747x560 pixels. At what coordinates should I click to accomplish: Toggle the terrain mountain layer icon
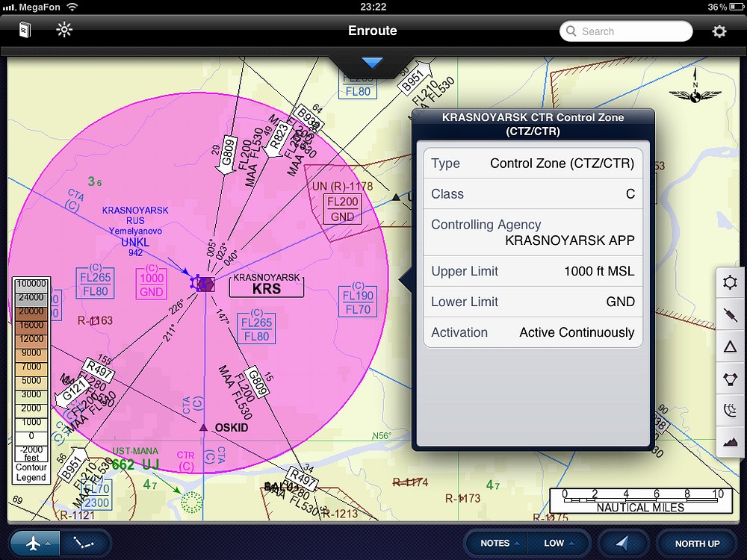(x=731, y=441)
